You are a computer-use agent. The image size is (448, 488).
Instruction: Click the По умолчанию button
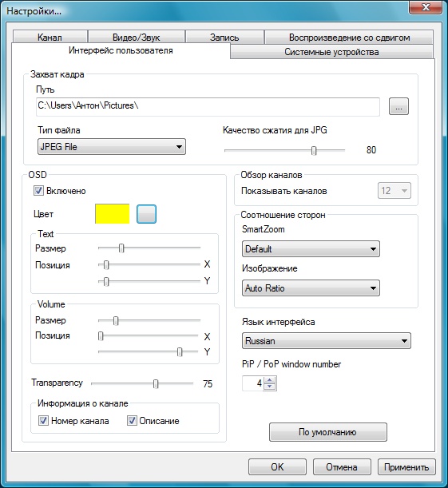pos(328,432)
